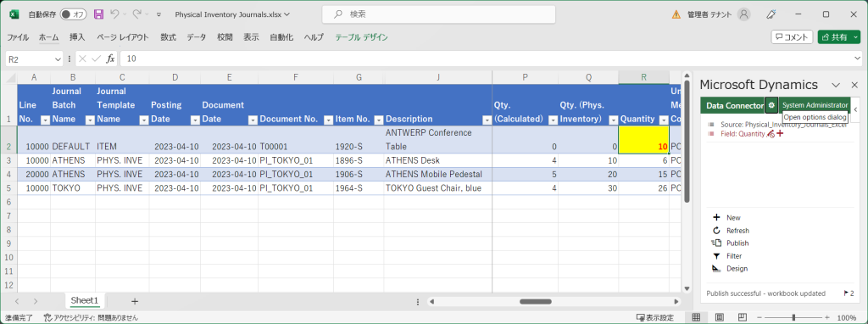Open the Document No. filter dropdown

[328, 120]
